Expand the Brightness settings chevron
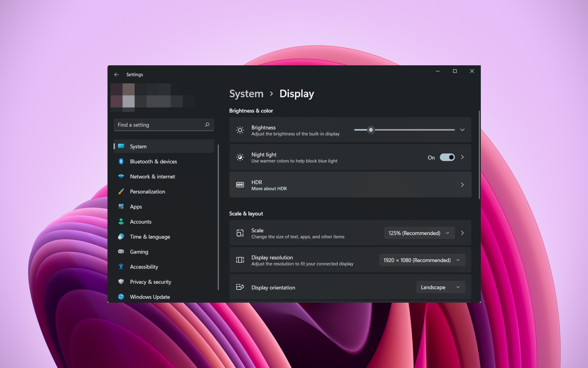The width and height of the screenshot is (588, 368). tap(463, 130)
